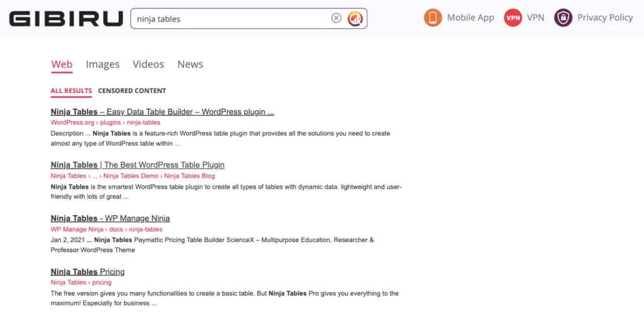Click the "Ninja Tables Demo › Ninja Tables Blog" breadcrumb

tap(159, 176)
